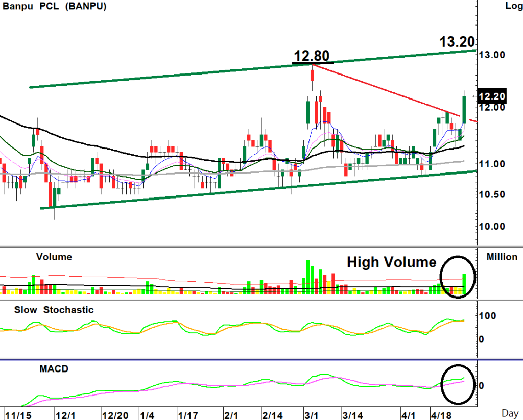Click the Volume panel label
The height and width of the screenshot is (420, 523).
click(54, 257)
